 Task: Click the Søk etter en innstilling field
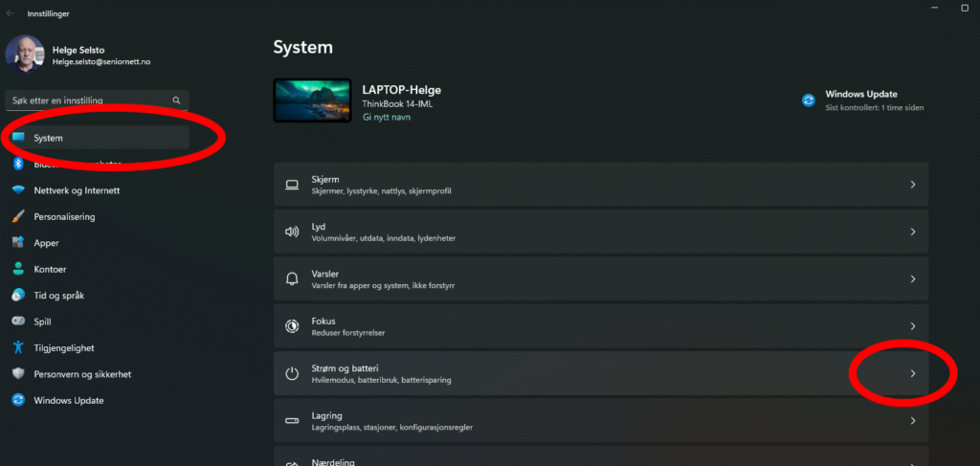point(86,100)
